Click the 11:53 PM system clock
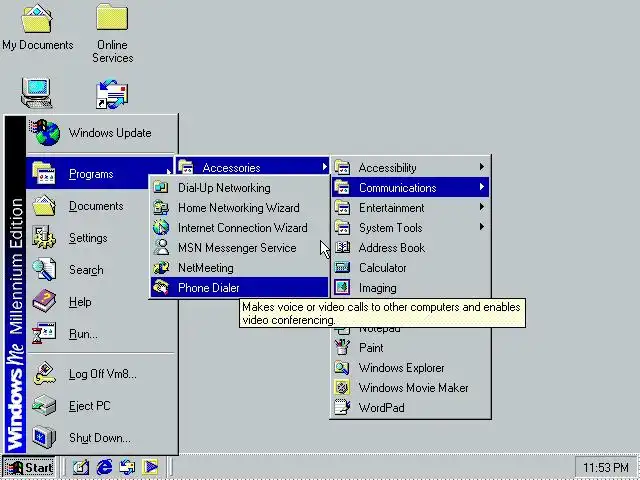 click(606, 467)
